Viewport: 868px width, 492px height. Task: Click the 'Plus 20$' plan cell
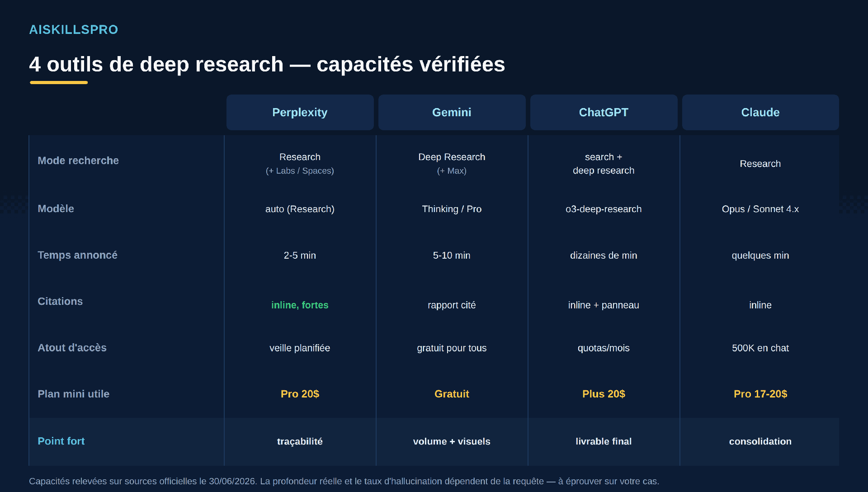point(604,394)
